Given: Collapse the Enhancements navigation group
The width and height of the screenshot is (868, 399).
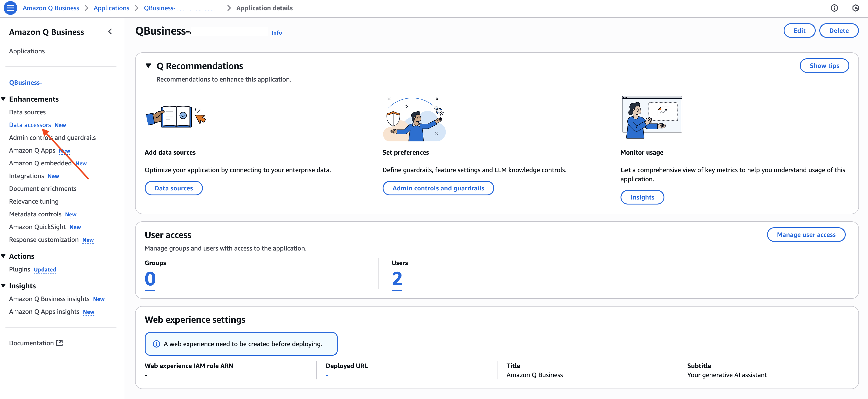Looking at the screenshot, I should click(3, 99).
